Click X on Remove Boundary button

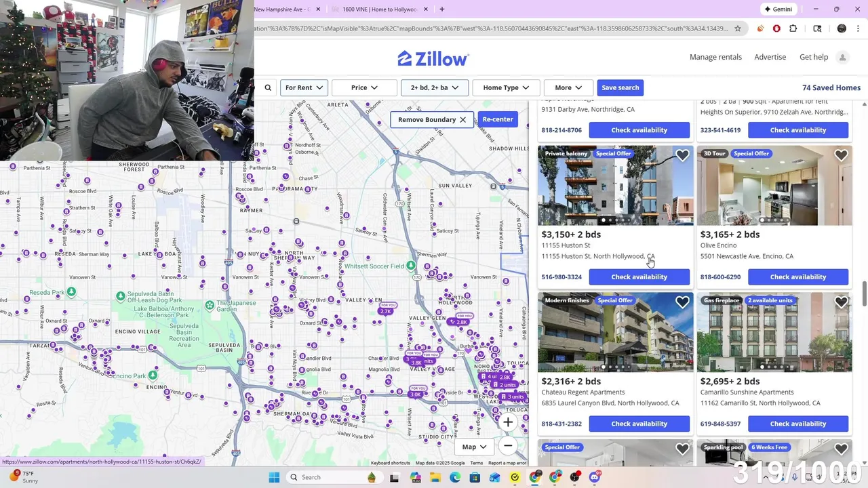coord(462,120)
